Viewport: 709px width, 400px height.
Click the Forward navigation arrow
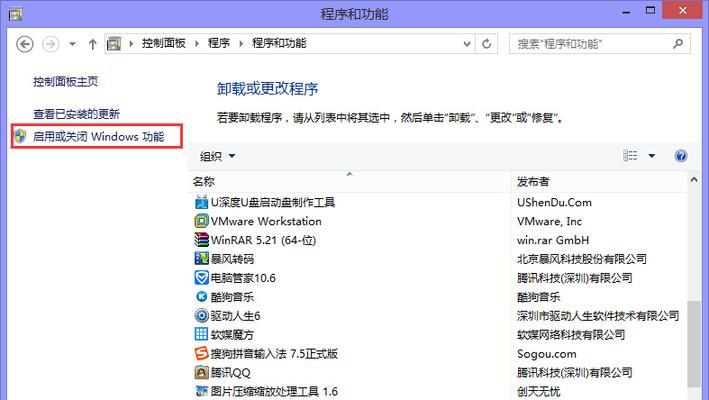50,44
